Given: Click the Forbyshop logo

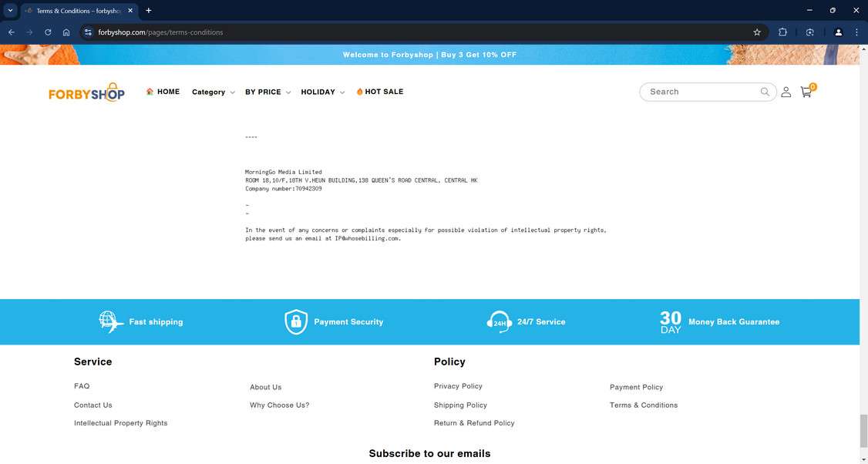Looking at the screenshot, I should tap(86, 92).
